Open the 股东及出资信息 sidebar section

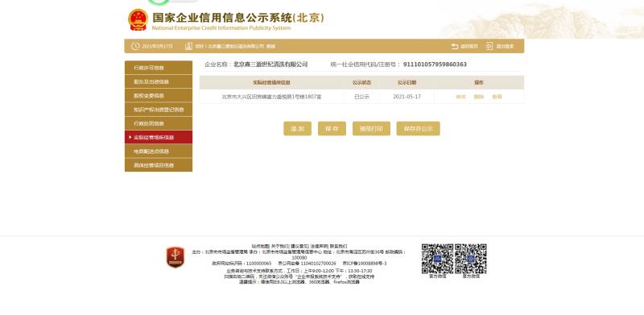(159, 81)
